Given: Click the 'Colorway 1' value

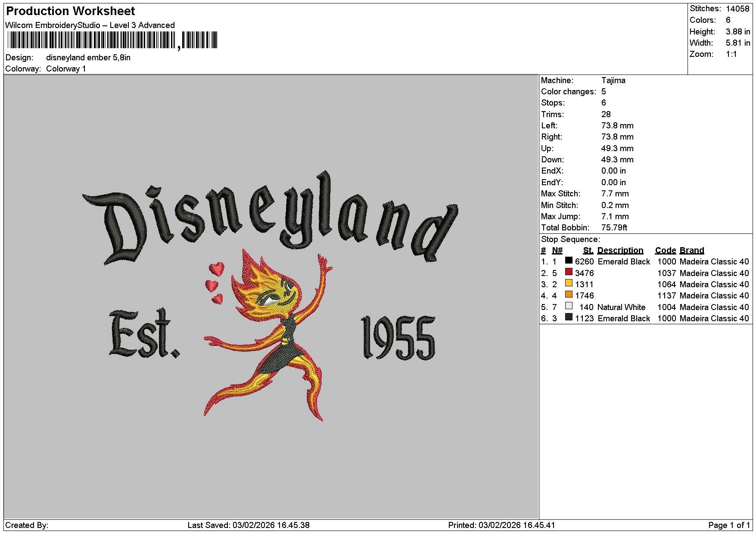Looking at the screenshot, I should point(66,69).
